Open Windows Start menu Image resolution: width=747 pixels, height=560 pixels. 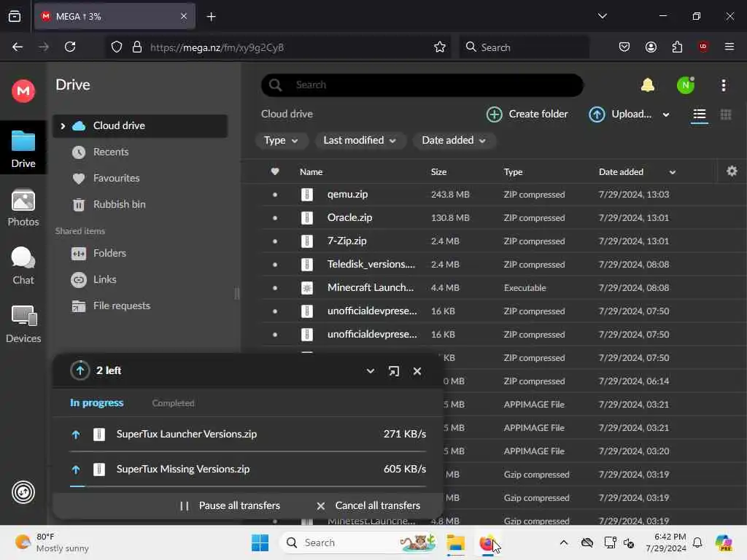(260, 542)
